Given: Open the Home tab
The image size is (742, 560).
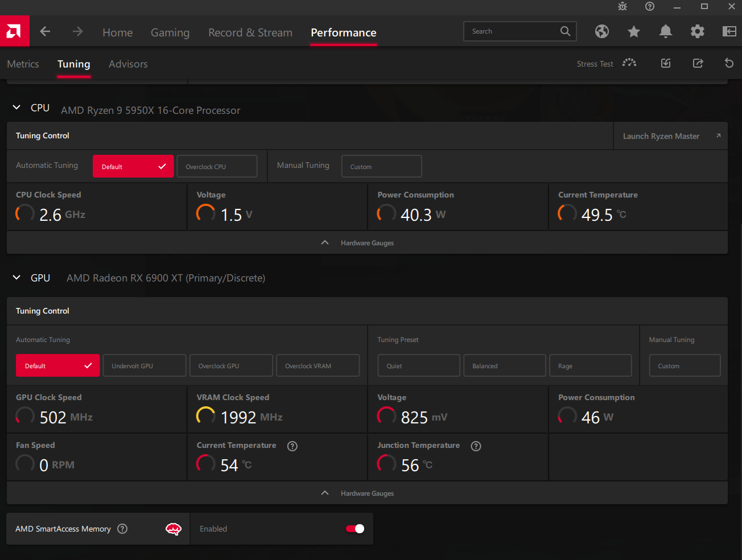Looking at the screenshot, I should click(118, 32).
